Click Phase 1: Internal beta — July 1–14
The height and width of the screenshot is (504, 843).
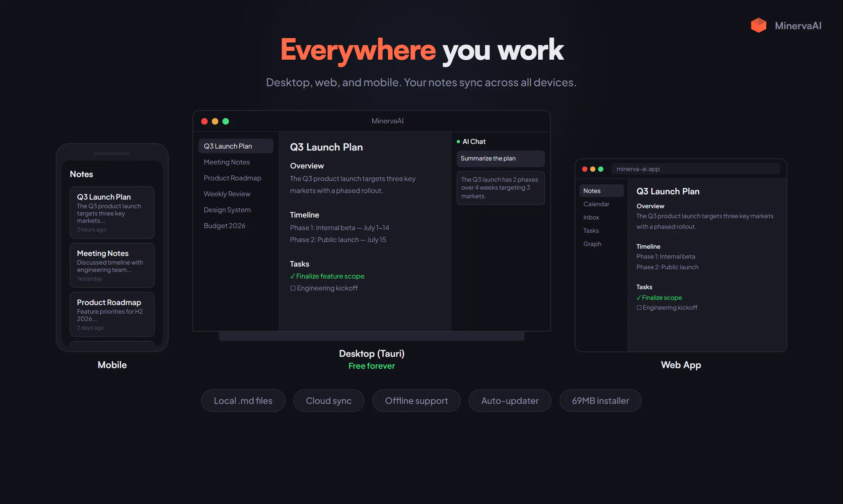[340, 228]
